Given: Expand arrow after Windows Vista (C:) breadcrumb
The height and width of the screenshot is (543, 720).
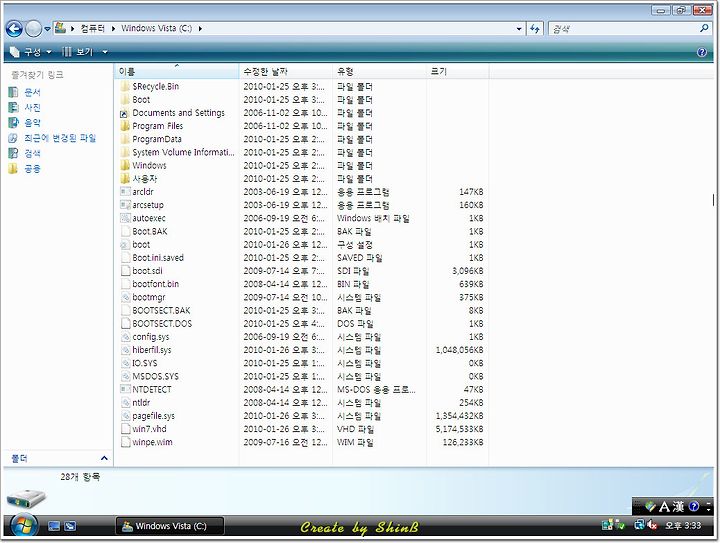Looking at the screenshot, I should point(200,28).
